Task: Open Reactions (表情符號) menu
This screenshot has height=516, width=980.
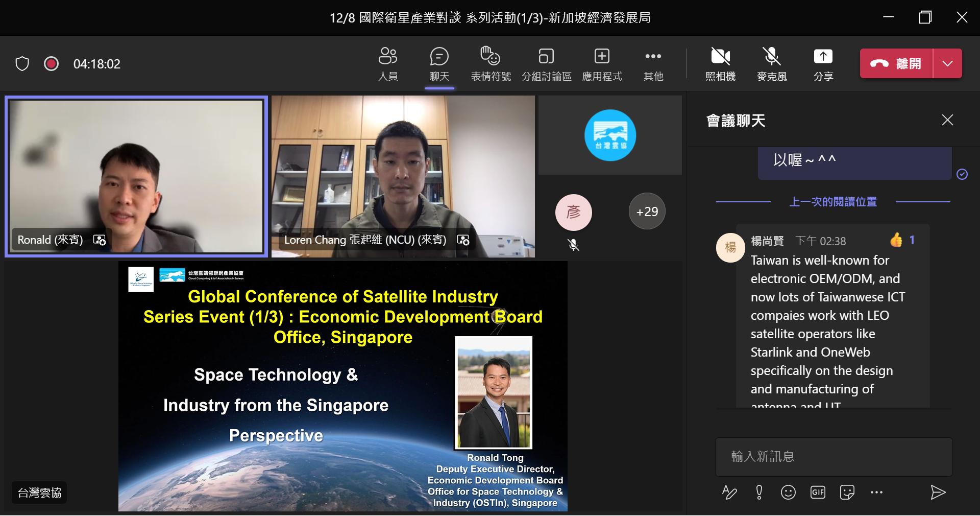Action: tap(491, 64)
